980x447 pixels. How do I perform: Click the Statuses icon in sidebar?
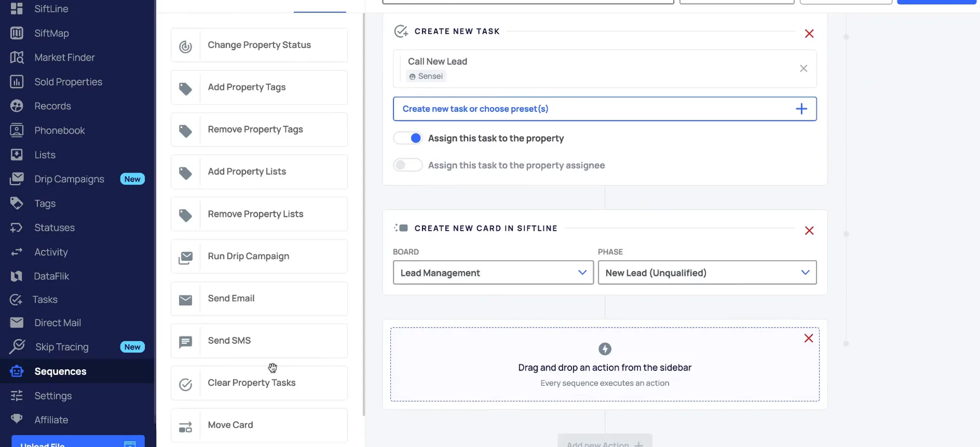[x=17, y=228]
